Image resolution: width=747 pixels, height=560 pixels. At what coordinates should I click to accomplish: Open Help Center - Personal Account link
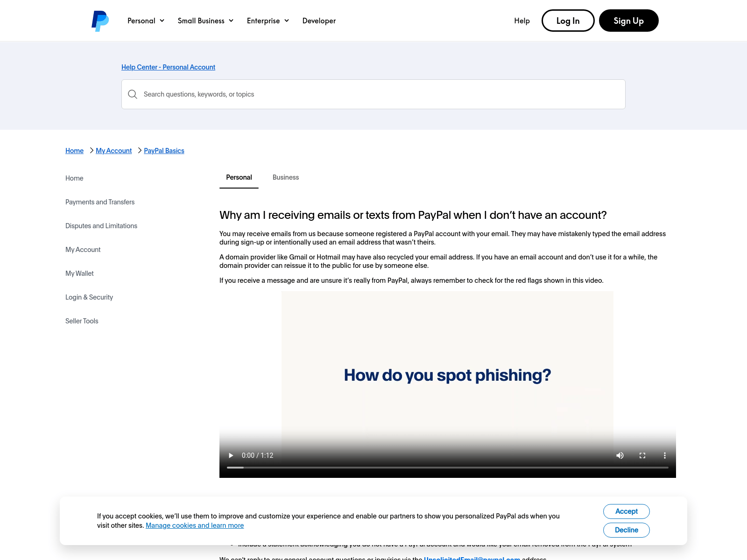click(168, 67)
